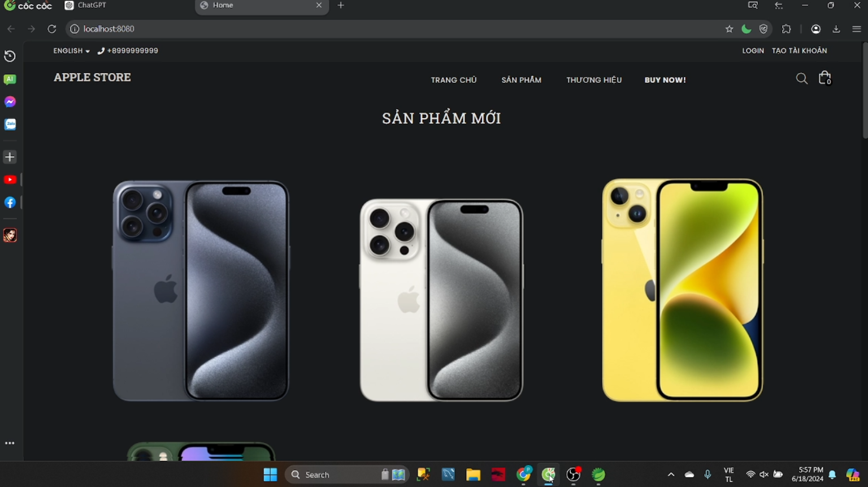868x487 pixels.
Task: Open OBS Studio from the taskbar
Action: pyautogui.click(x=574, y=475)
